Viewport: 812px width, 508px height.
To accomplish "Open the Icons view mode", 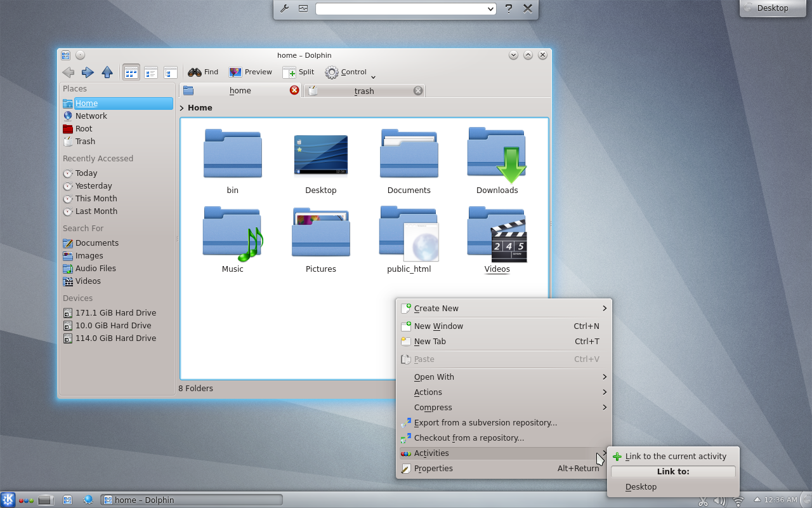I will pyautogui.click(x=131, y=72).
